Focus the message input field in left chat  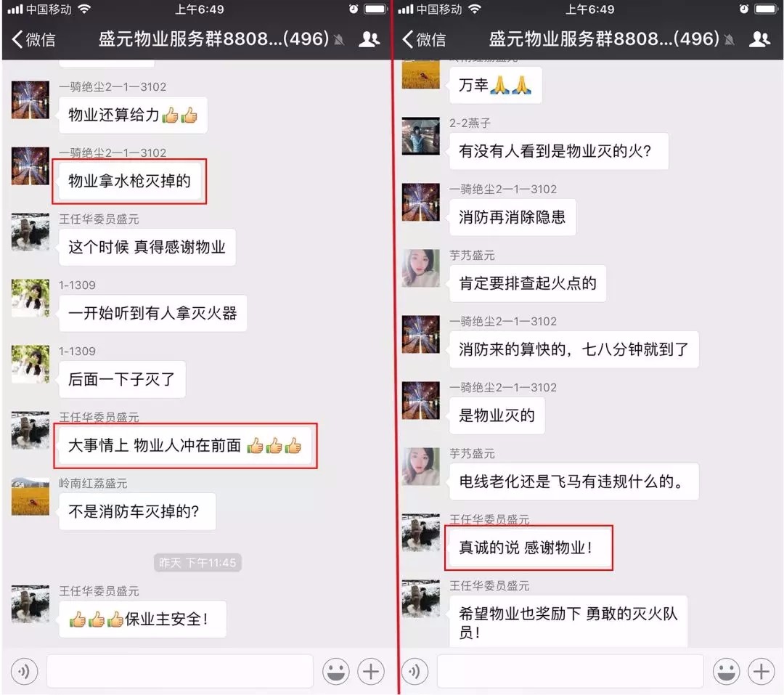click(x=180, y=671)
